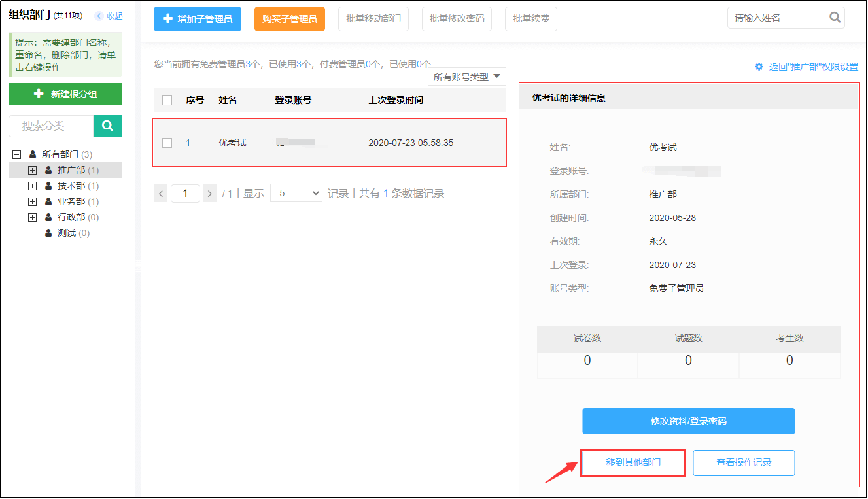Click the person icon next to 测试
The width and height of the screenshot is (868, 499).
point(48,233)
